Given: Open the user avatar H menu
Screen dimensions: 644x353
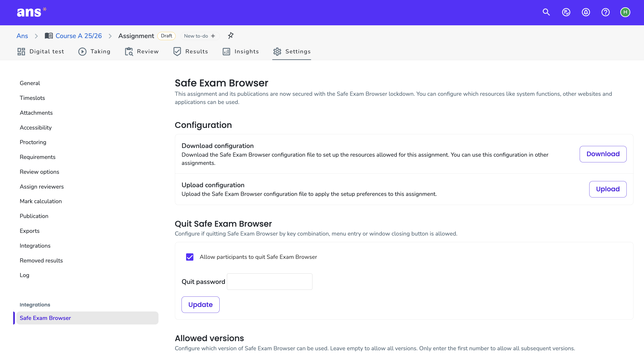Looking at the screenshot, I should 625,12.
